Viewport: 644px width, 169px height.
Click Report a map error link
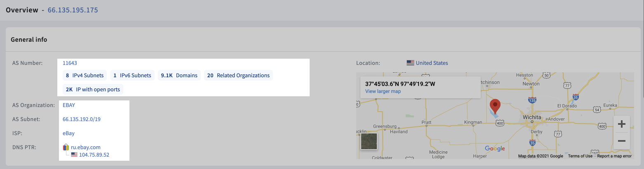(614, 156)
